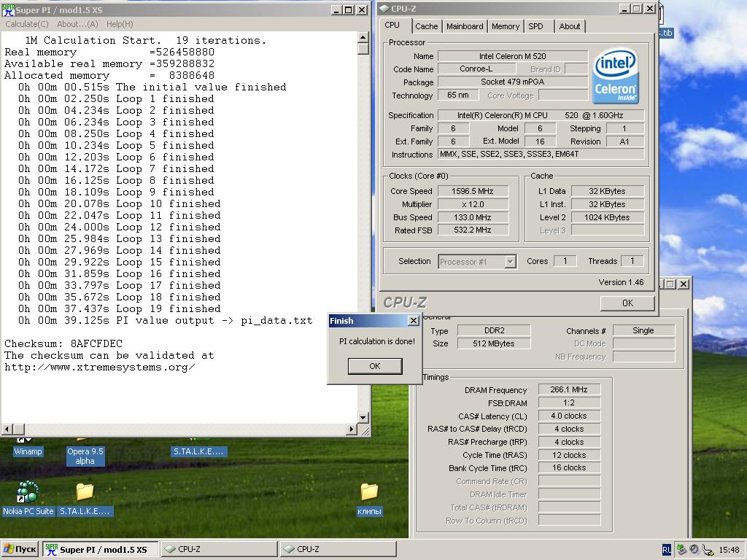Switch to the Memory tab
Viewport: 747px width, 560px height.
tap(506, 26)
